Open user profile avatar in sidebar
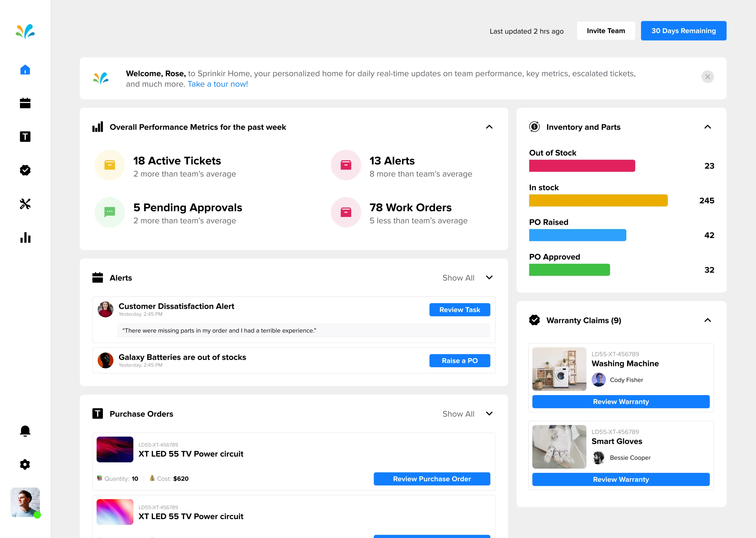The height and width of the screenshot is (538, 756). tap(25, 502)
